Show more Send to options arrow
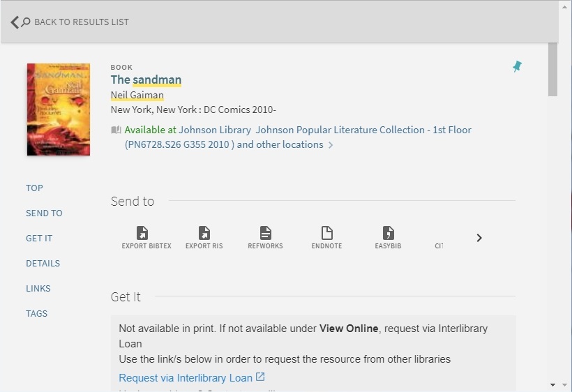This screenshot has width=572, height=392. tap(479, 238)
